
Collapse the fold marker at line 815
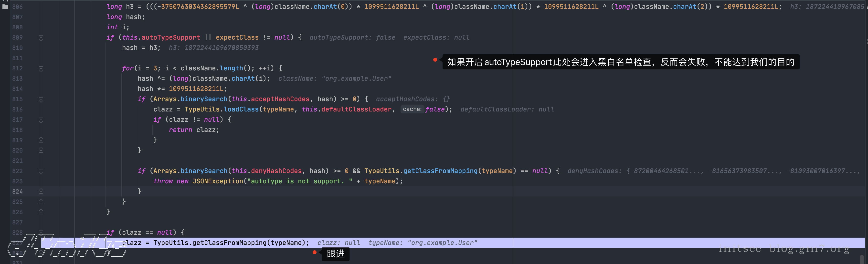(41, 99)
